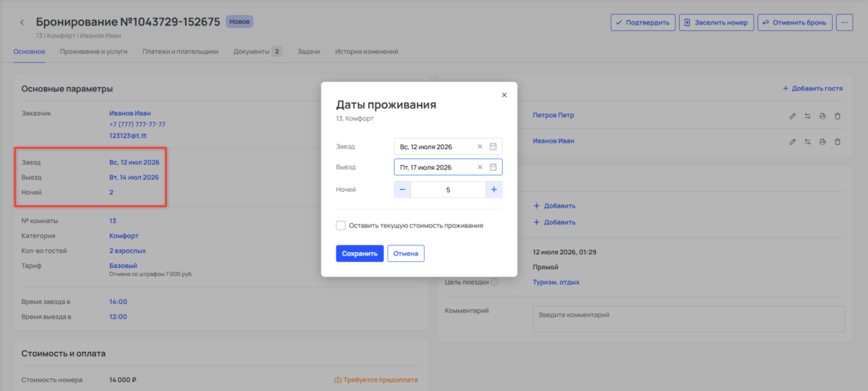Edit guest Иванов Иван with pencil icon
This screenshot has height=391, width=868.
(792, 141)
